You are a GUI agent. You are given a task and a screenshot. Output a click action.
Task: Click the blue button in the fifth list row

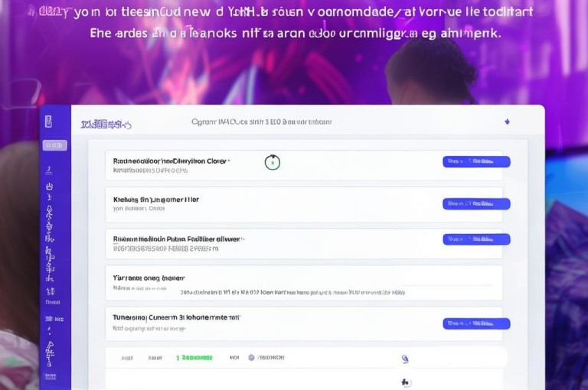[x=476, y=323]
